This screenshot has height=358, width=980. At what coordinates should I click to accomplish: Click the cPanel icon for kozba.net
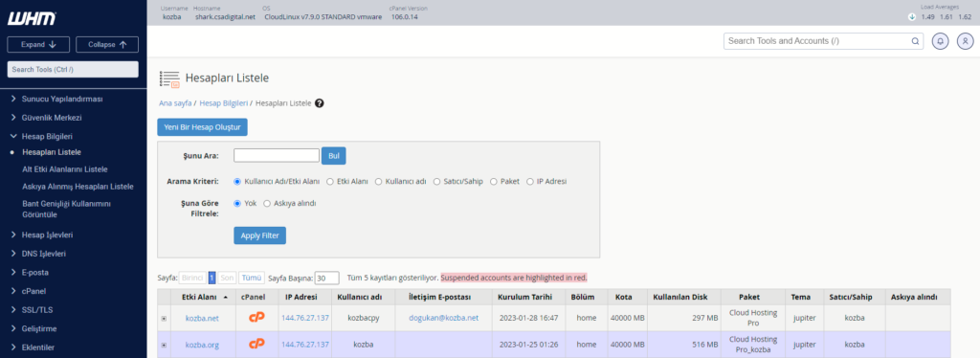tap(256, 318)
